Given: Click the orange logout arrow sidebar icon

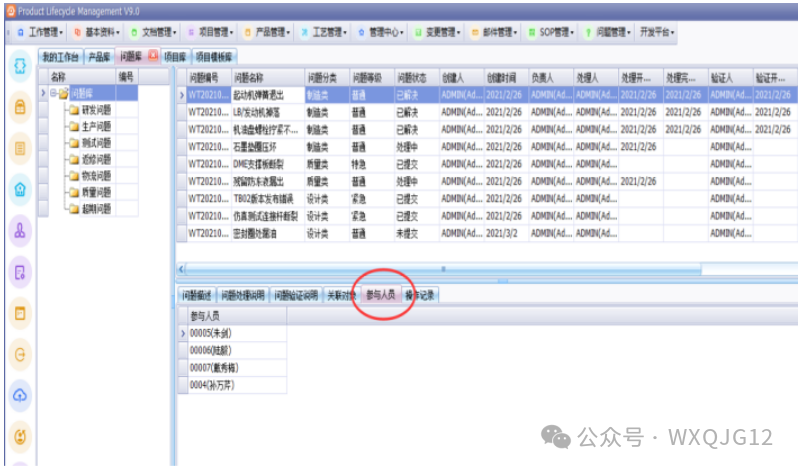Looking at the screenshot, I should coord(20,355).
